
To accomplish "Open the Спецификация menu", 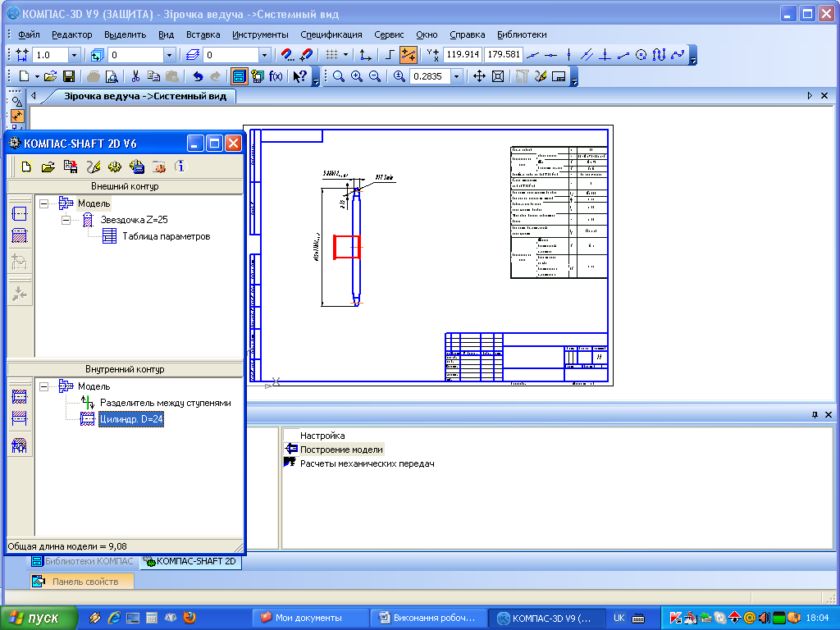I will pyautogui.click(x=331, y=34).
